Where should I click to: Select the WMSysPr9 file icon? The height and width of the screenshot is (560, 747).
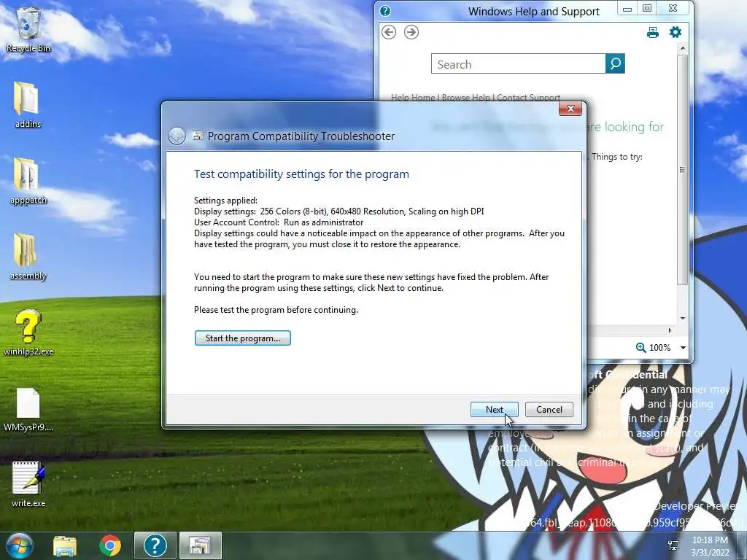click(x=28, y=410)
